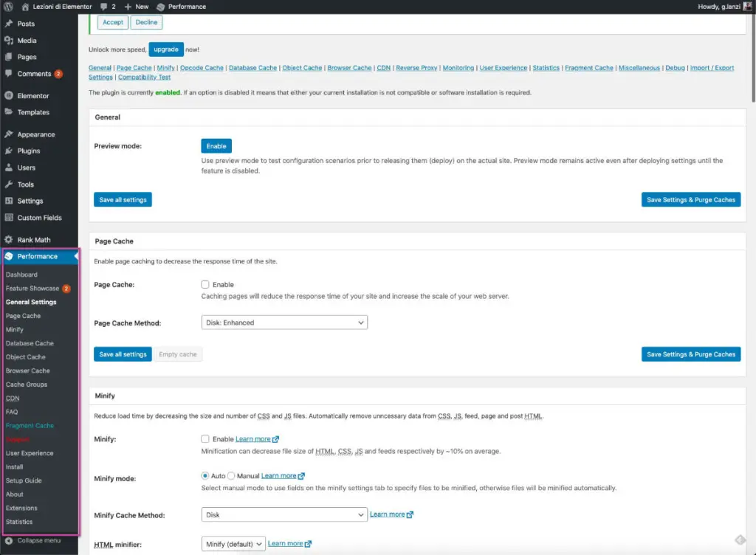
Task: Open Extensions submenu item
Action: pyautogui.click(x=21, y=508)
